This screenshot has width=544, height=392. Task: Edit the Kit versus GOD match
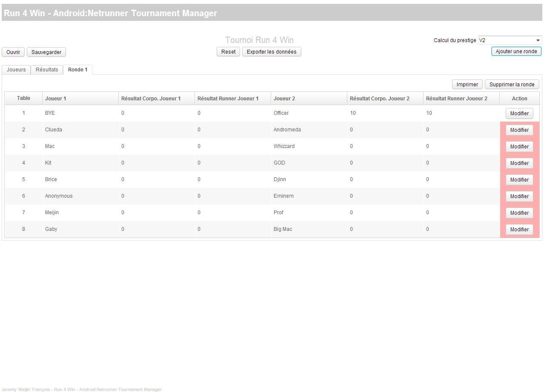(519, 163)
